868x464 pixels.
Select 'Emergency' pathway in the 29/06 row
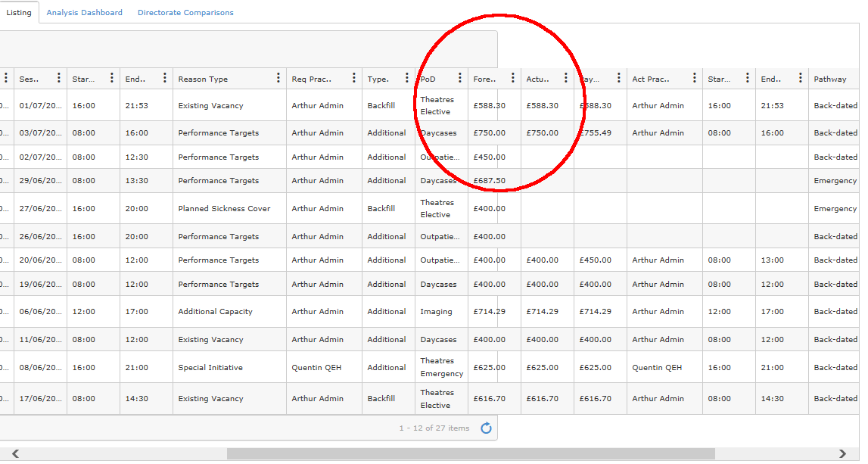tap(835, 180)
